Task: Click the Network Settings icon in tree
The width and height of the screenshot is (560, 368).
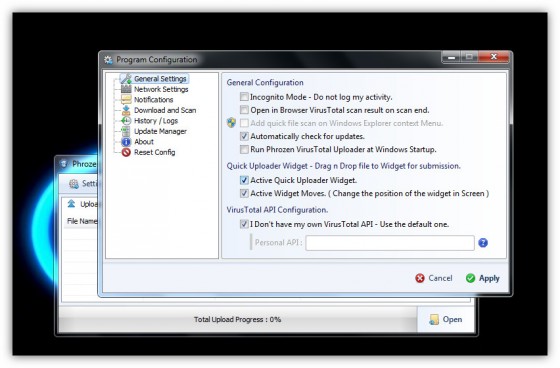Action: pyautogui.click(x=126, y=89)
